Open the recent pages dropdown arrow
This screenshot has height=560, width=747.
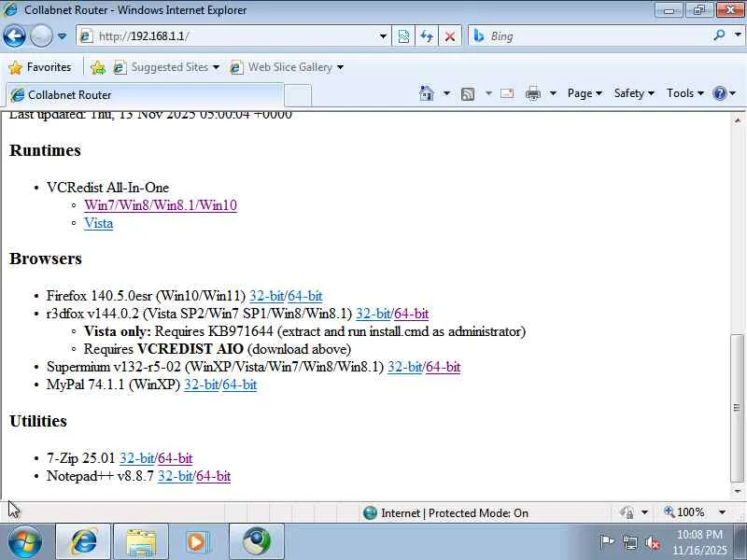[62, 36]
